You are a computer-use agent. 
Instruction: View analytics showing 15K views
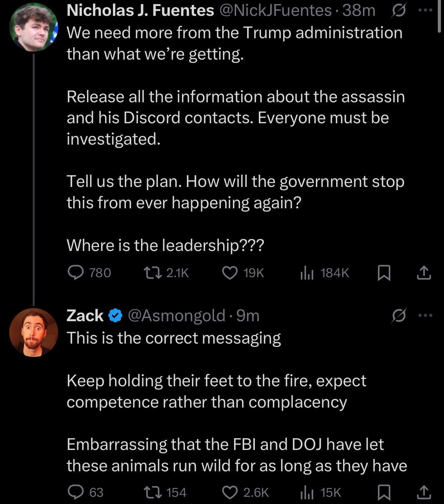(x=307, y=492)
